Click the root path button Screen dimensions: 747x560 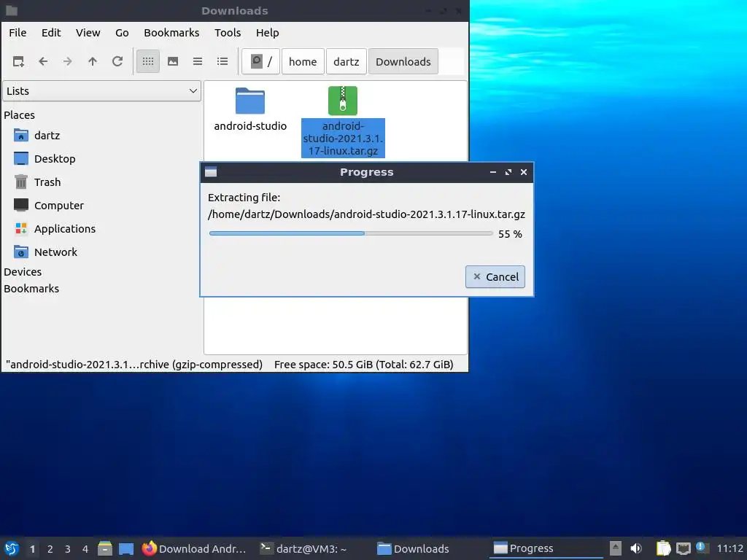260,61
